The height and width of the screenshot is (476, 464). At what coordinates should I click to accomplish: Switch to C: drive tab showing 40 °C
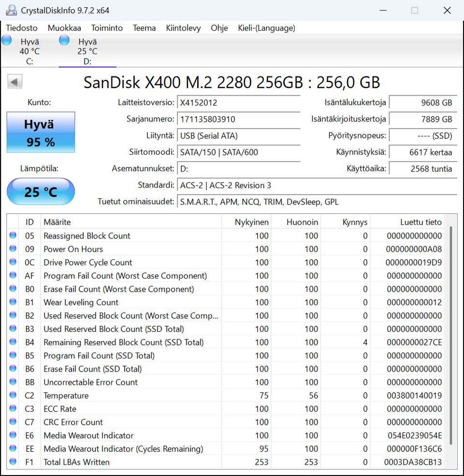[x=29, y=51]
